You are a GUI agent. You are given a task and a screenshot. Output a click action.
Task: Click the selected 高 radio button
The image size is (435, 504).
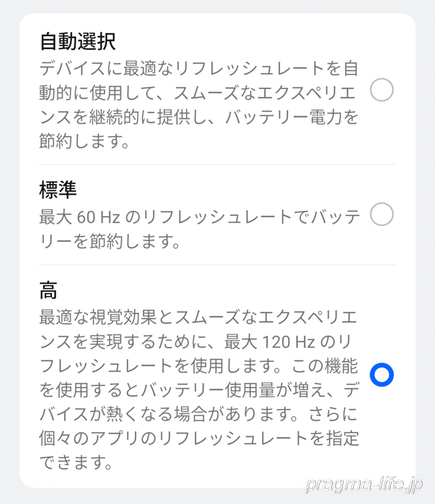[382, 375]
